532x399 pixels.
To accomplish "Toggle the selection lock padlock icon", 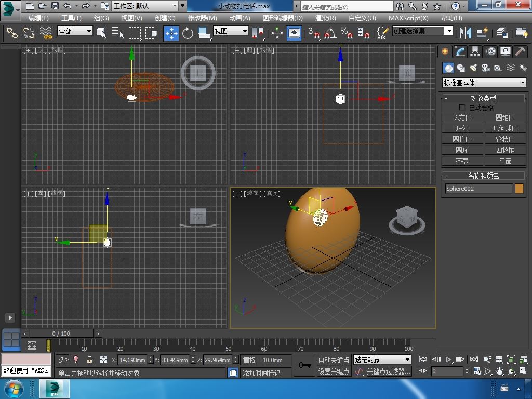I will 89,360.
